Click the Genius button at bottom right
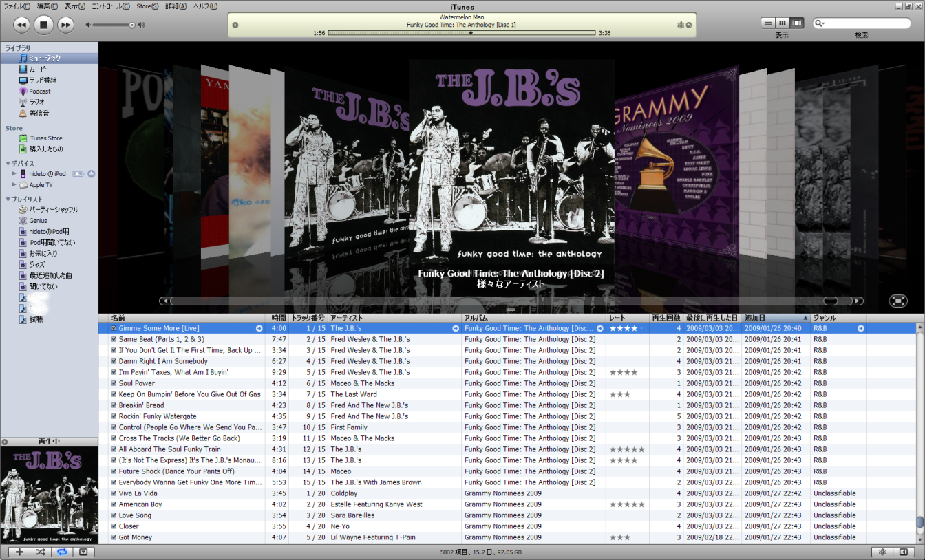This screenshot has height=560, width=925. pyautogui.click(x=882, y=552)
